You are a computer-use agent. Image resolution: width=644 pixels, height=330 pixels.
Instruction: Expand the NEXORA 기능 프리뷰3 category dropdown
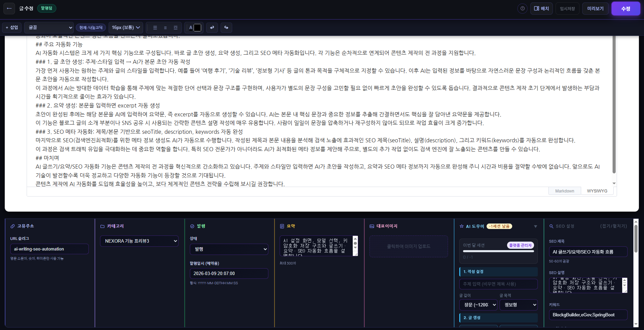[x=139, y=241]
